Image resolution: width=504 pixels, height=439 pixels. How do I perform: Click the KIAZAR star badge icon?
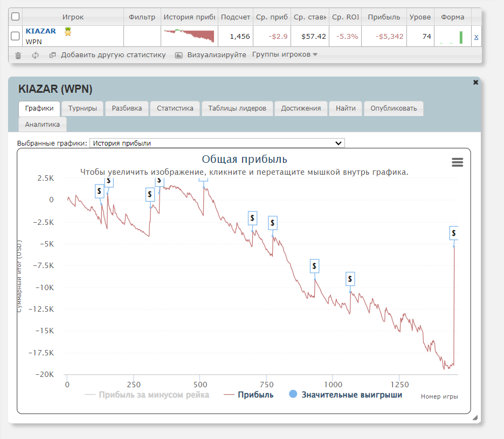pos(68,32)
